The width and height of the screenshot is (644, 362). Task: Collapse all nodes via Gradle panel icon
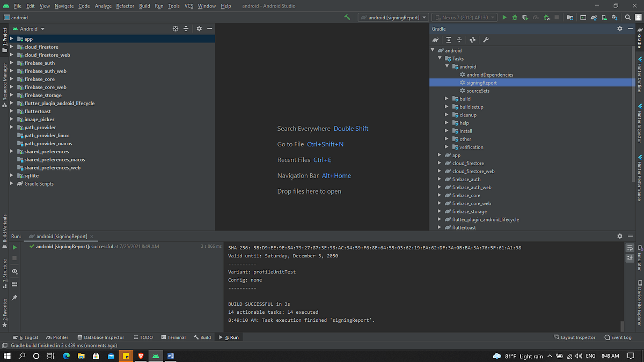pyautogui.click(x=460, y=40)
